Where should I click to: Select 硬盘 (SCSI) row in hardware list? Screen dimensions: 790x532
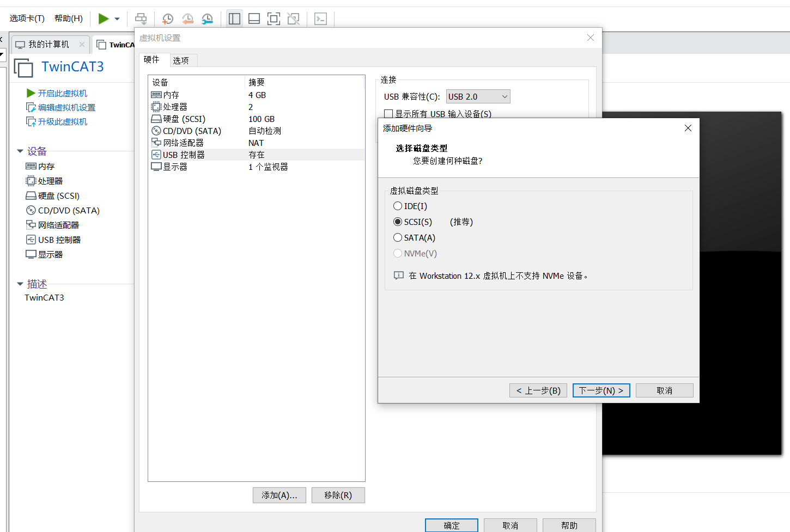(x=256, y=119)
